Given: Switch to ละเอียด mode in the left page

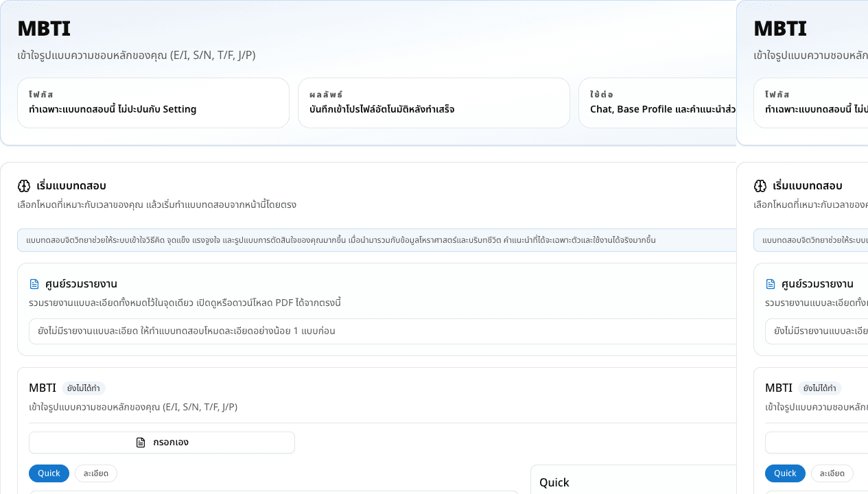Looking at the screenshot, I should 96,473.
